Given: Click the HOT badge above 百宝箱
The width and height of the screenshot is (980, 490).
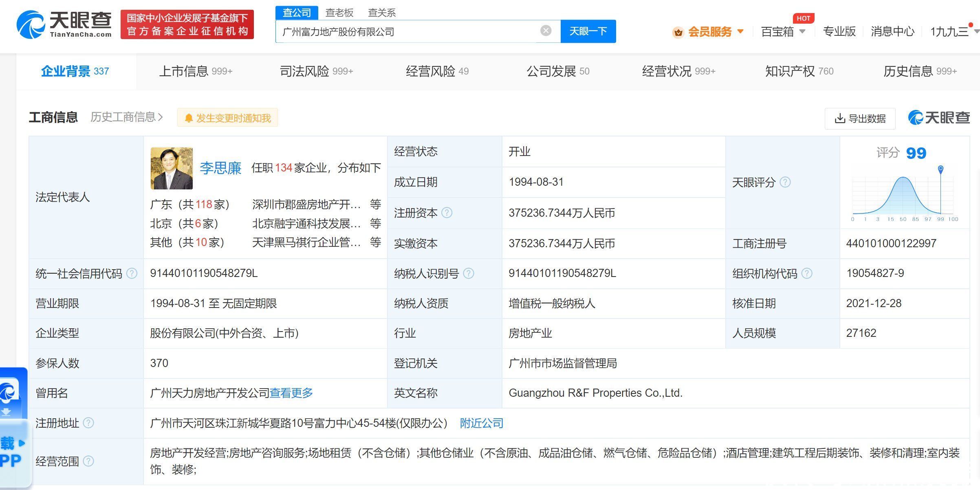Looking at the screenshot, I should pyautogui.click(x=803, y=18).
